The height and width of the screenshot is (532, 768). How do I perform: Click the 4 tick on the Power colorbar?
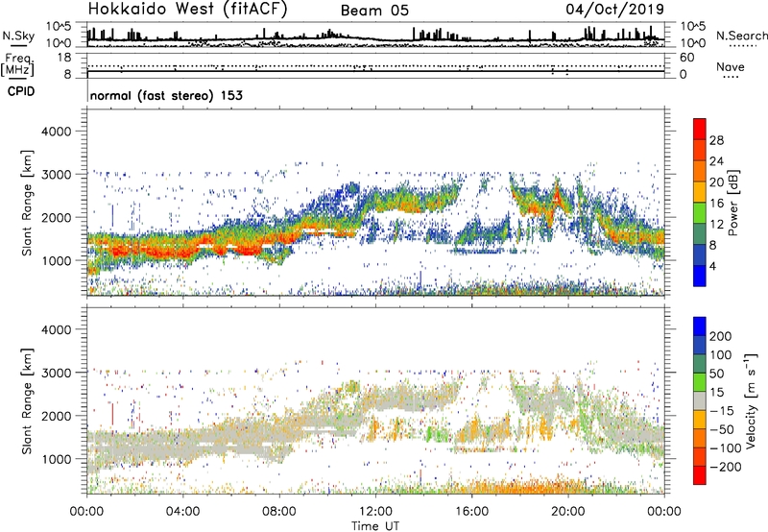(712, 266)
